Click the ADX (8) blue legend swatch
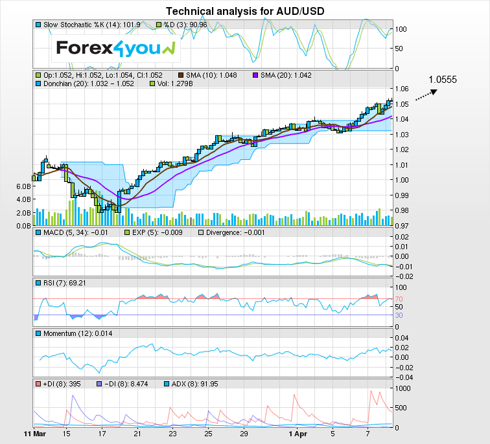This screenshot has width=490, height=444. coord(167,384)
